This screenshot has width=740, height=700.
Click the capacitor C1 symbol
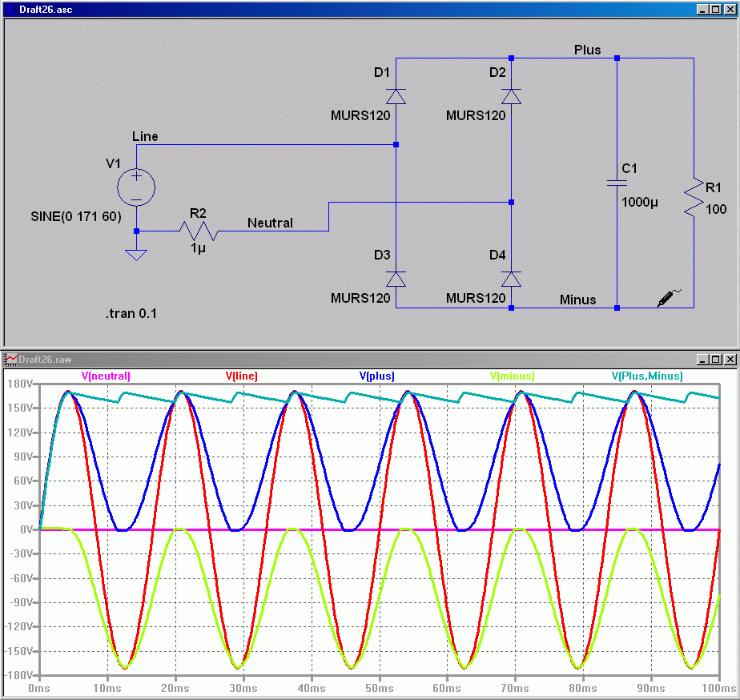[617, 183]
